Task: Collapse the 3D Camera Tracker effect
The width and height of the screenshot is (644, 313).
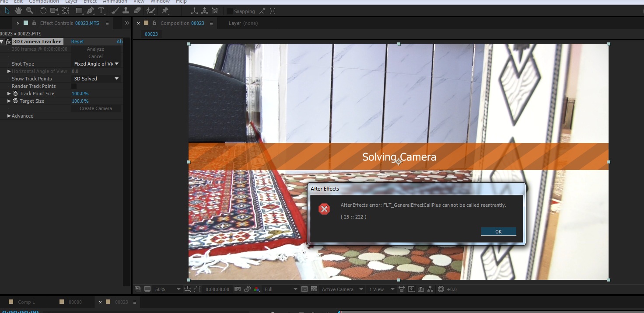Action: coord(2,42)
